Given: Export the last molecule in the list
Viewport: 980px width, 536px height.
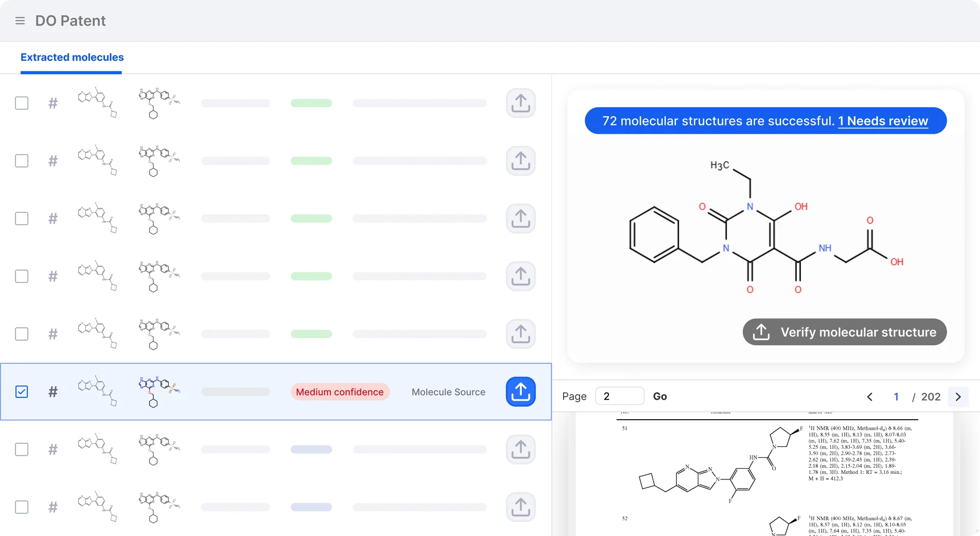Looking at the screenshot, I should (521, 507).
